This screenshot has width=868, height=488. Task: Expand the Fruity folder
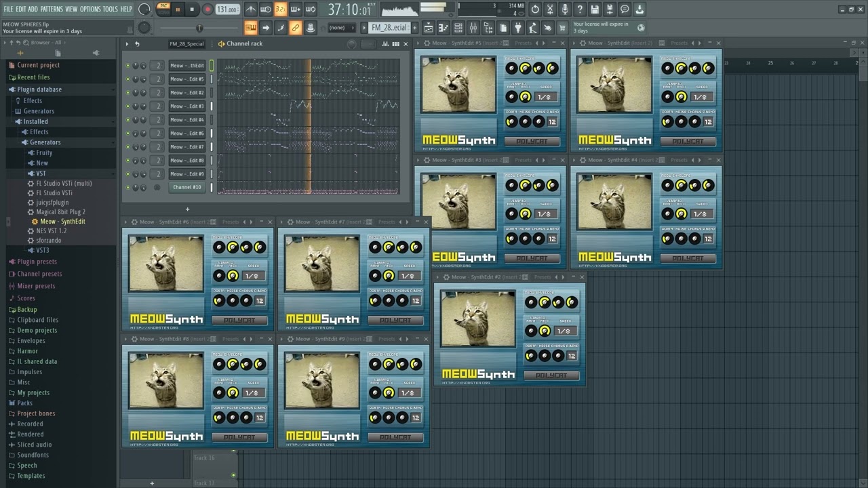click(44, 152)
